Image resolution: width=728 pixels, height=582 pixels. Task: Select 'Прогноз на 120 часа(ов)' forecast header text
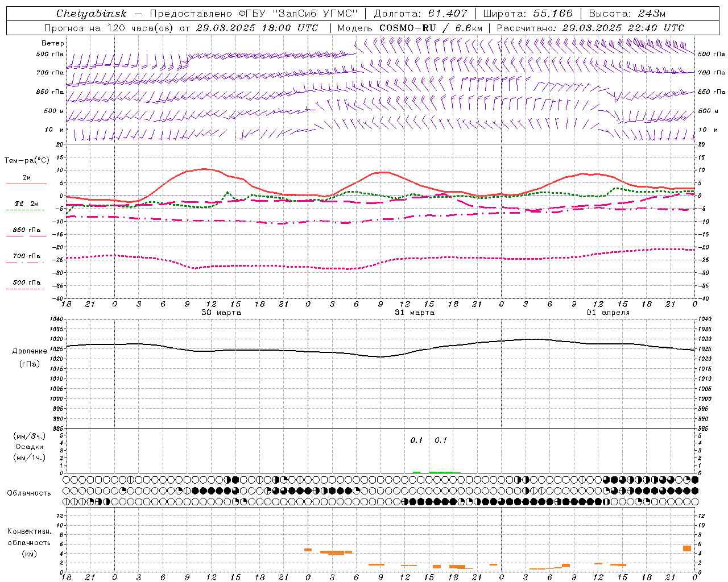coord(109,28)
